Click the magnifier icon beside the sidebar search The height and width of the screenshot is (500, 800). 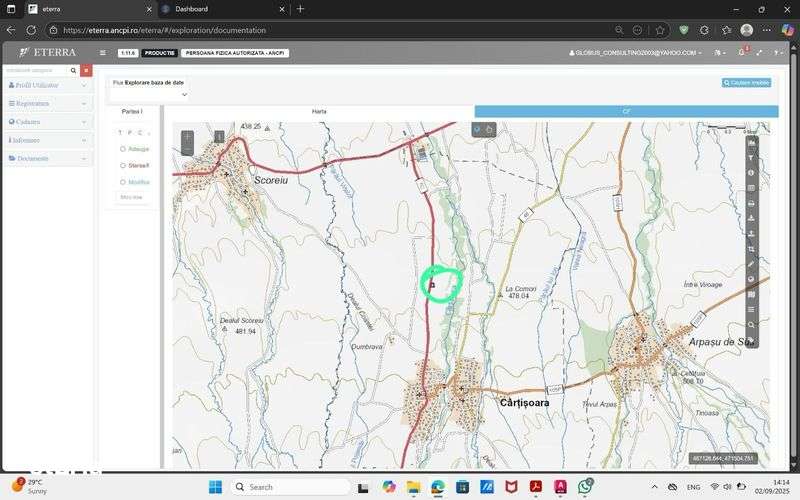click(x=73, y=70)
